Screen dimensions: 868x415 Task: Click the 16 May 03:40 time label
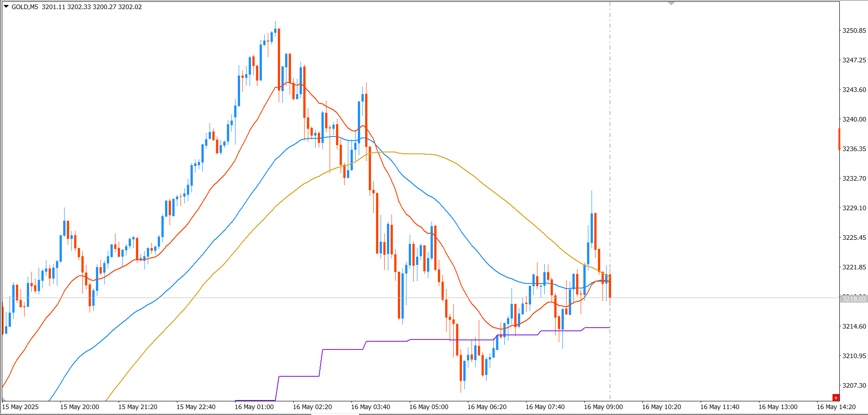coord(371,407)
